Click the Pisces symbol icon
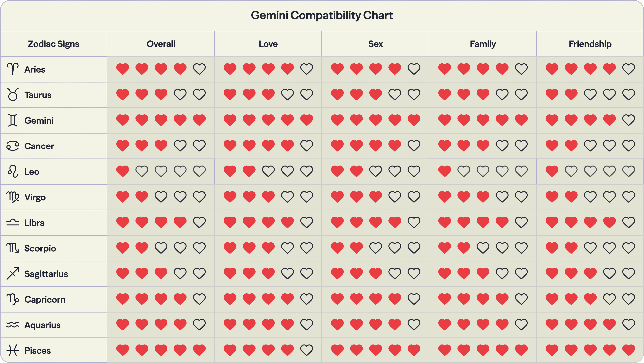This screenshot has height=363, width=644. coord(13,350)
